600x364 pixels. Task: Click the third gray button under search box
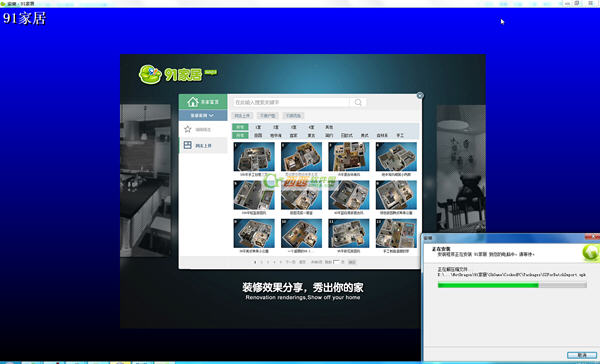[293, 116]
